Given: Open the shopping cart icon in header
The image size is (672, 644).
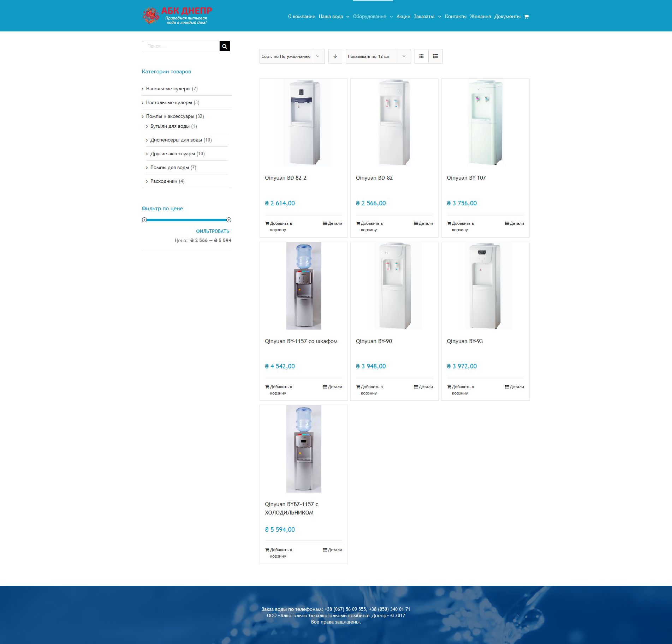Looking at the screenshot, I should click(526, 17).
